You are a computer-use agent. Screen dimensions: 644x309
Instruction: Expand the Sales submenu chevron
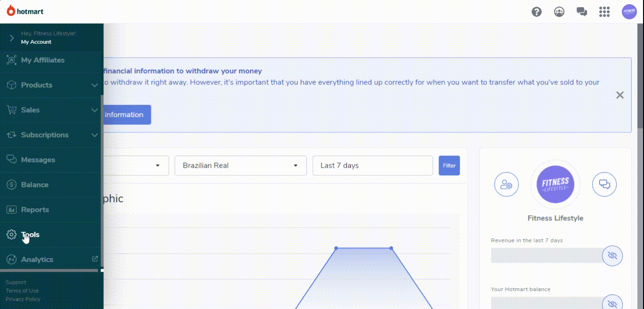(x=94, y=110)
